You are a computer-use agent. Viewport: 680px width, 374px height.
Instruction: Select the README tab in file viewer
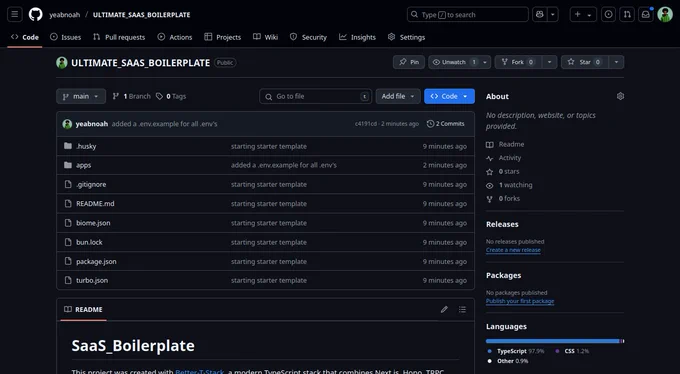[83, 309]
